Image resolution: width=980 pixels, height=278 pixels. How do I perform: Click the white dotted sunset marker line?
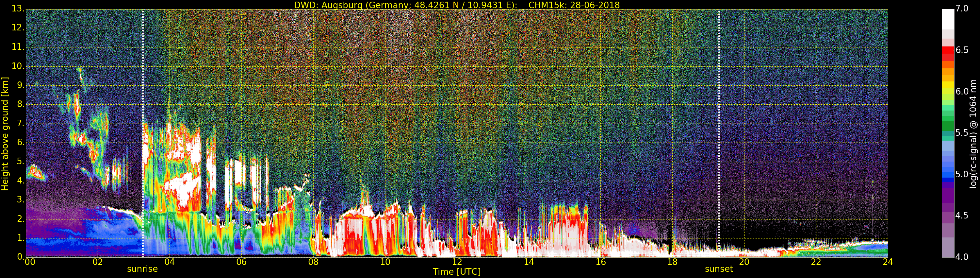[719, 133]
